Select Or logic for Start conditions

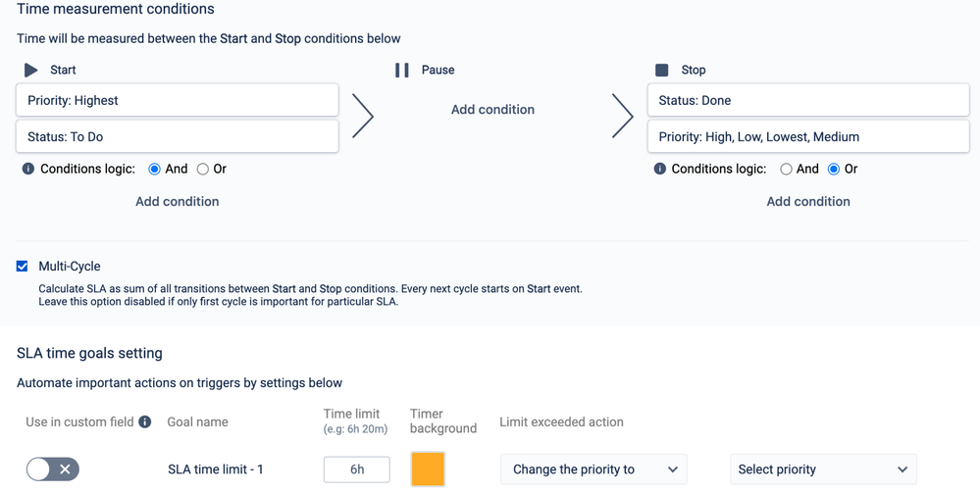[x=203, y=170]
